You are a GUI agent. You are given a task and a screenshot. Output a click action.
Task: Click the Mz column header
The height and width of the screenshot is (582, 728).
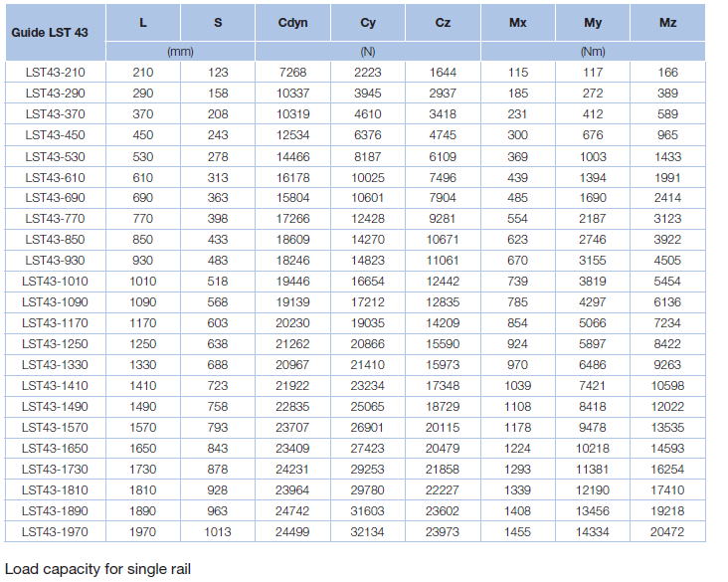[667, 22]
